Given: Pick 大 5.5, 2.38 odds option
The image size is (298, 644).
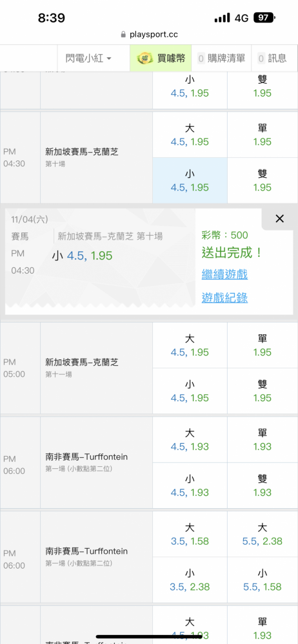Looking at the screenshot, I should click(x=263, y=534).
